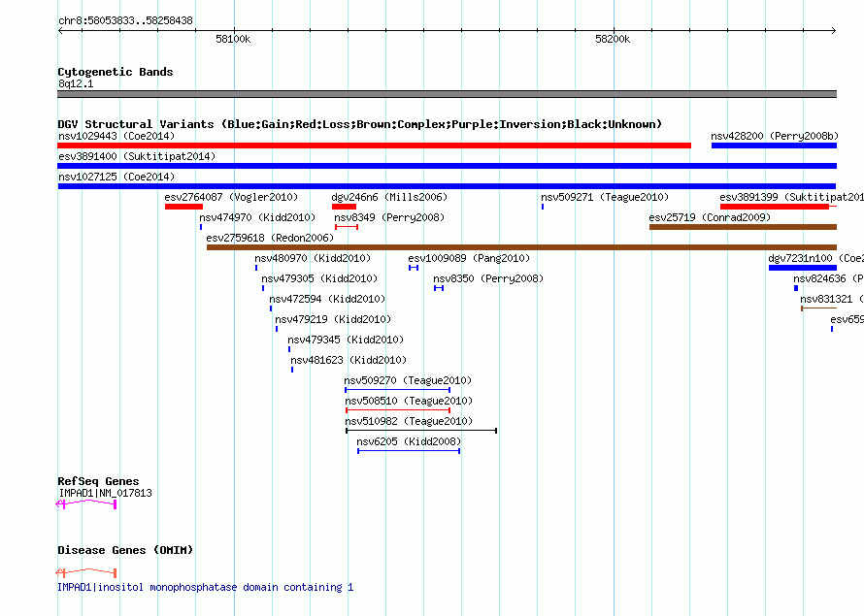The height and width of the screenshot is (616, 864).
Task: Click the magenta IMPAD1 RefSeq gene glyph
Action: point(86,503)
